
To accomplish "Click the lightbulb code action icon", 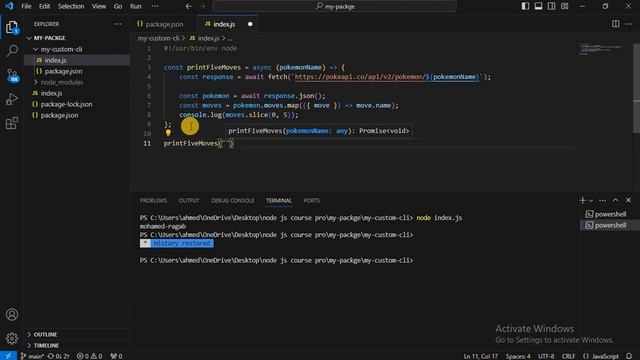I will pos(168,132).
